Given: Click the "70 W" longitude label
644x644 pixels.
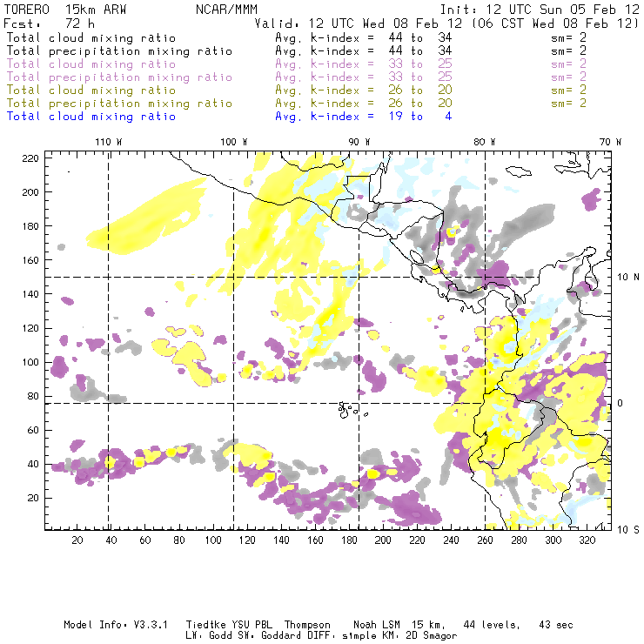Looking at the screenshot, I should point(610,142).
